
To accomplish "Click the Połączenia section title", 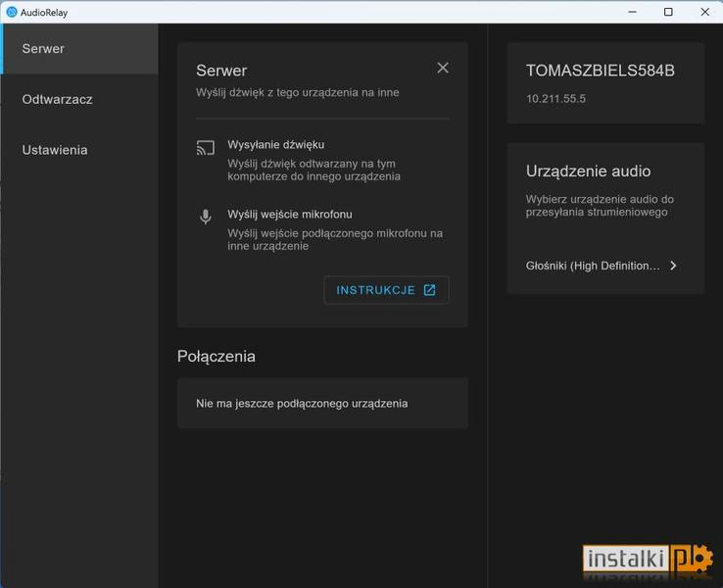I will (x=217, y=357).
